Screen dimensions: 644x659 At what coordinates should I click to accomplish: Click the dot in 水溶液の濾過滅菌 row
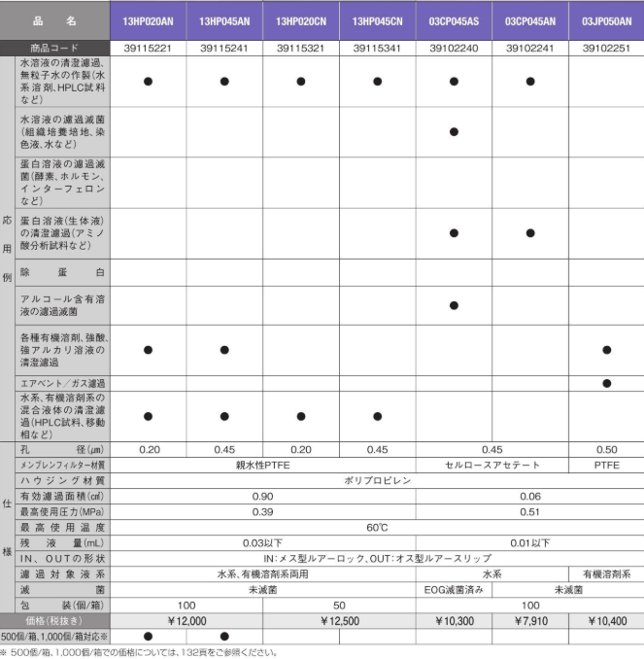pyautogui.click(x=454, y=131)
